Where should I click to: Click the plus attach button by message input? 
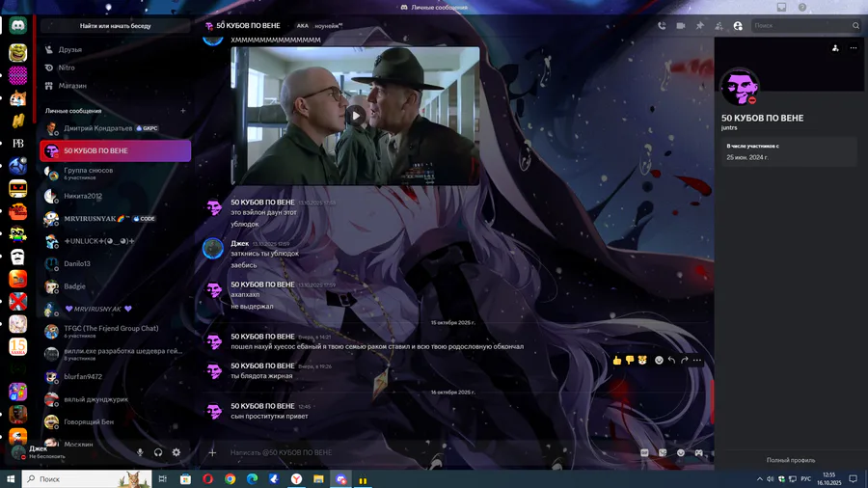coord(212,452)
